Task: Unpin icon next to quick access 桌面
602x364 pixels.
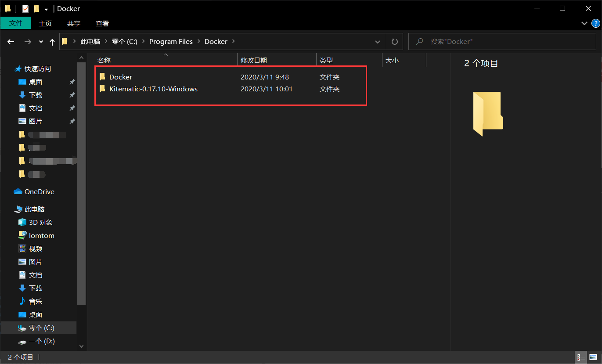Action: 72,82
